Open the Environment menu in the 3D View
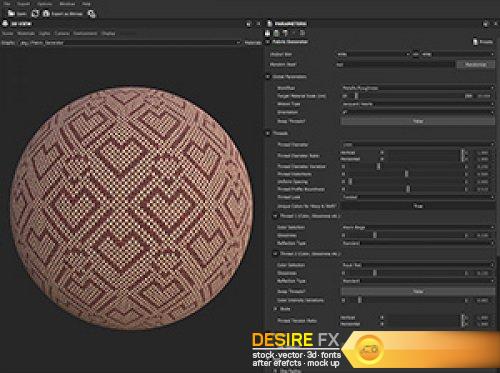This screenshot has height=373, width=500. 85,33
